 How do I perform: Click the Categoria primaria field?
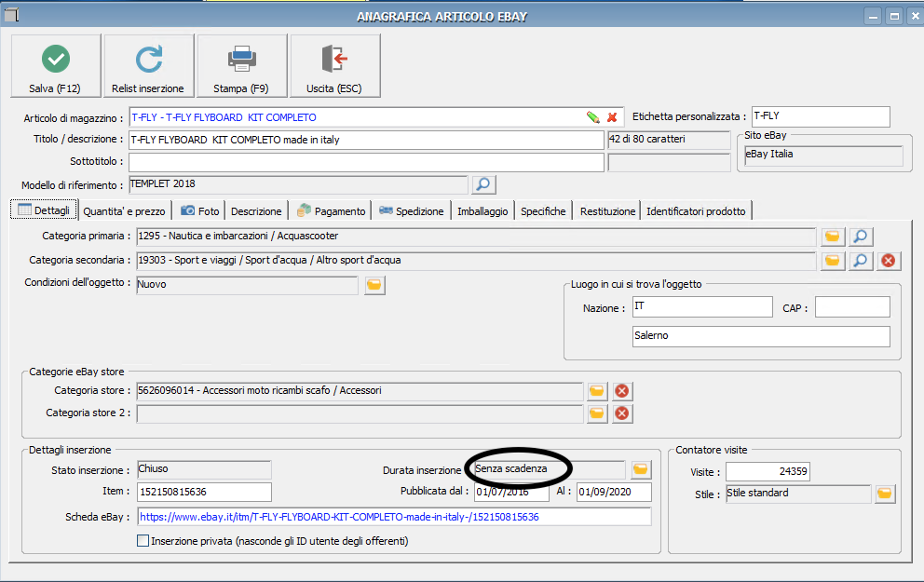pyautogui.click(x=476, y=237)
